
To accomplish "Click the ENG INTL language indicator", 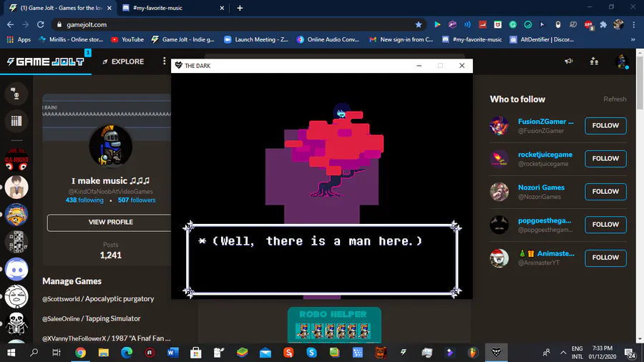I will tap(577, 353).
